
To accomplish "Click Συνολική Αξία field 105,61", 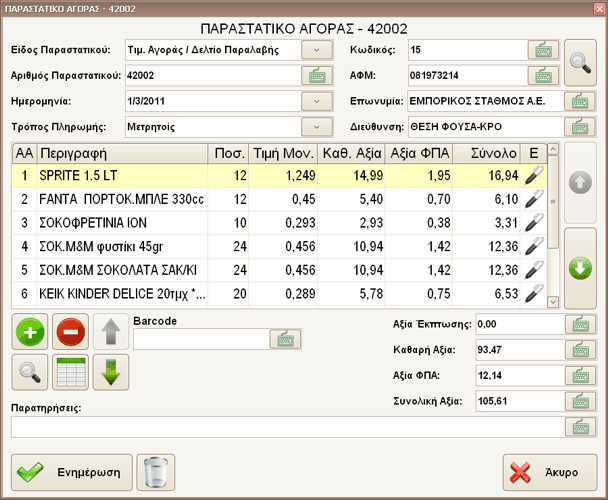I will click(520, 401).
